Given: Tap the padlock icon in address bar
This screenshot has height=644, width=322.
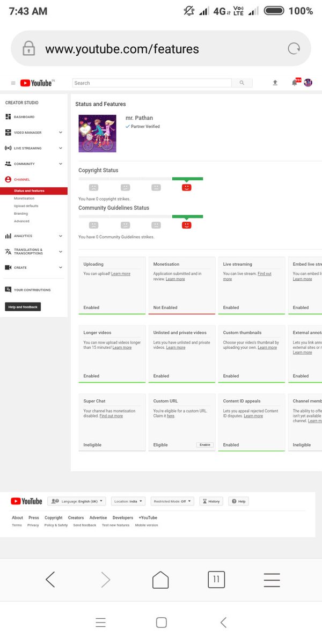Looking at the screenshot, I should pyautogui.click(x=28, y=49).
